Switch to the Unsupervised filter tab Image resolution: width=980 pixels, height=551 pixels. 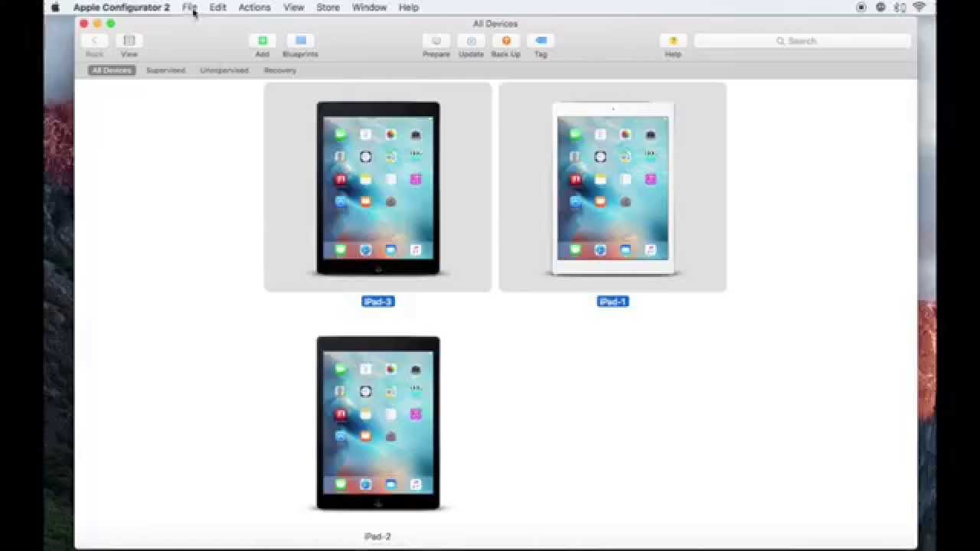(x=224, y=70)
